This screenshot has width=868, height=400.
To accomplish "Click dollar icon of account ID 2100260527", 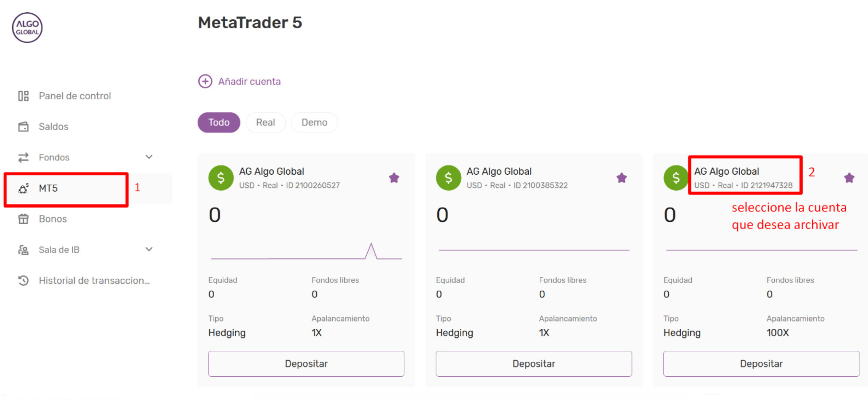I will (221, 178).
